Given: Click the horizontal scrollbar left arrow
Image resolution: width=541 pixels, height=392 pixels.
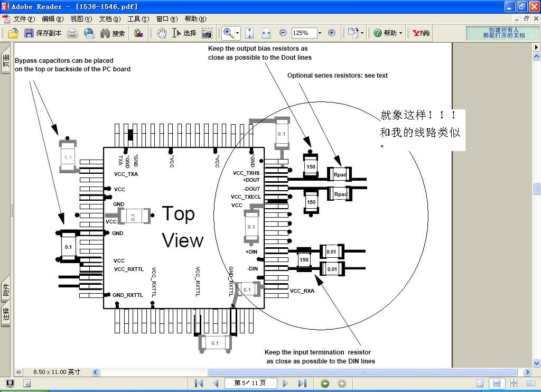Looking at the screenshot, I should click(x=96, y=372).
